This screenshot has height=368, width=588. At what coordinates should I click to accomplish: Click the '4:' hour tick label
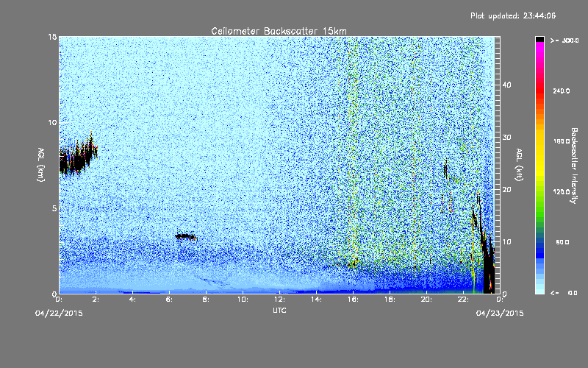pos(132,300)
